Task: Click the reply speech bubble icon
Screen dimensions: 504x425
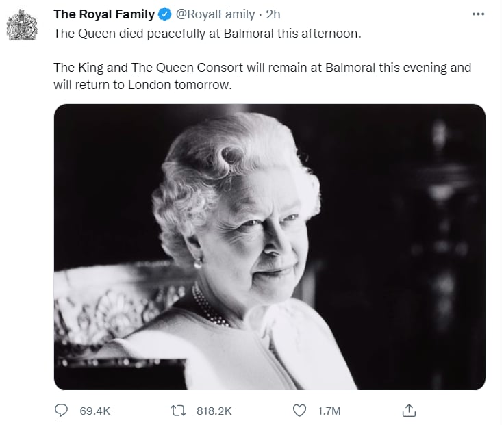Action: tap(61, 411)
